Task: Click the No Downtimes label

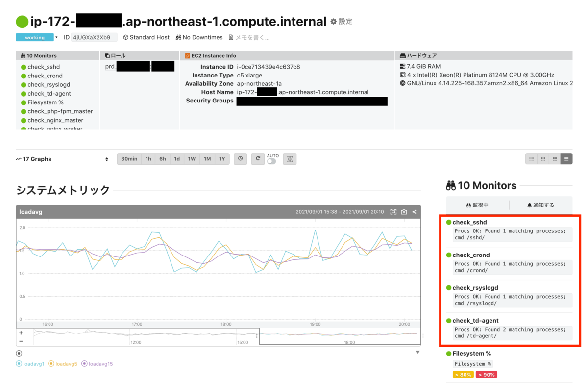Action: [202, 37]
